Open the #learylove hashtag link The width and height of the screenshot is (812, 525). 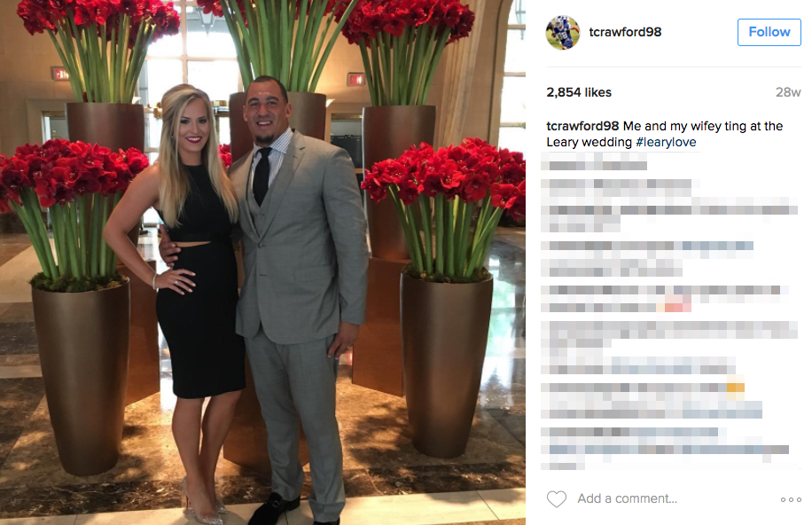[666, 142]
